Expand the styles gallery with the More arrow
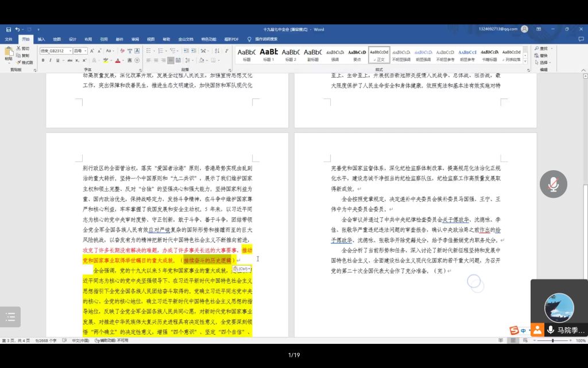588x368 pixels. [525, 60]
